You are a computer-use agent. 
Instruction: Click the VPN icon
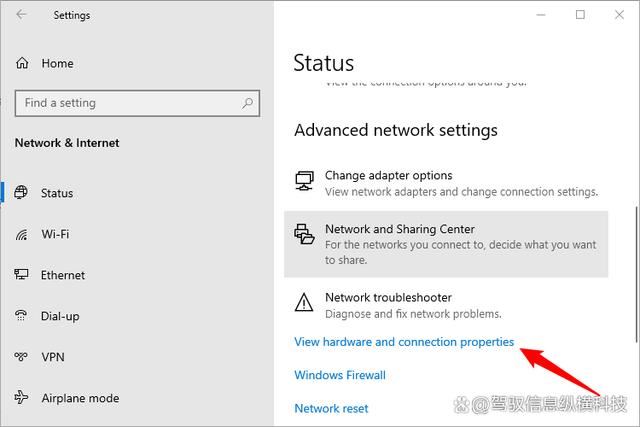22,357
